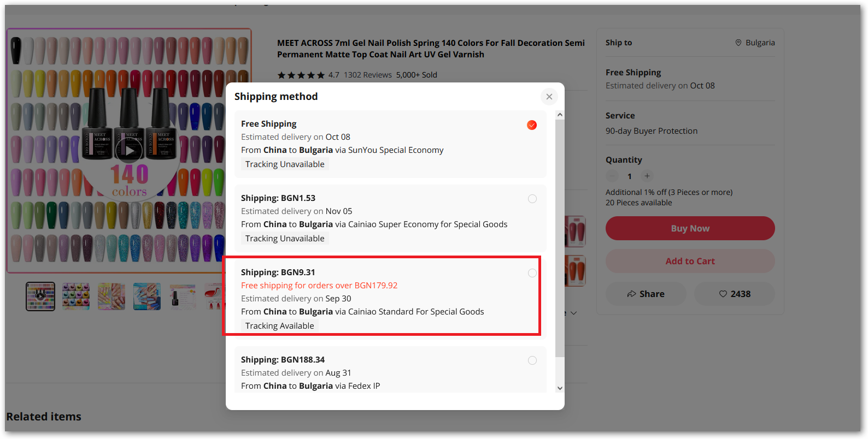This screenshot has width=868, height=439.
Task: Expand the chevron beside the shipping dialog
Action: [x=573, y=313]
